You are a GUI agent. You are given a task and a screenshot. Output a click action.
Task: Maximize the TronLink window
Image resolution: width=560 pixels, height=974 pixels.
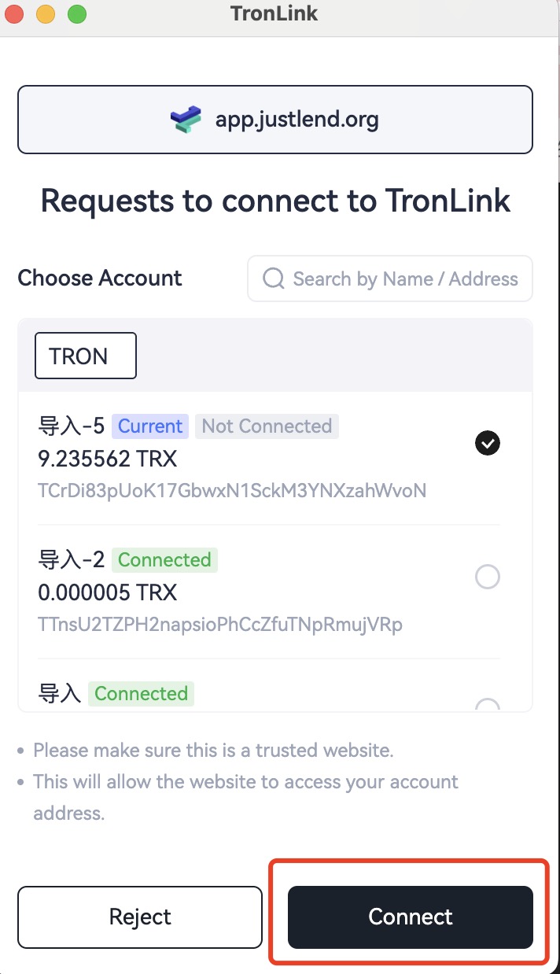[76, 13]
